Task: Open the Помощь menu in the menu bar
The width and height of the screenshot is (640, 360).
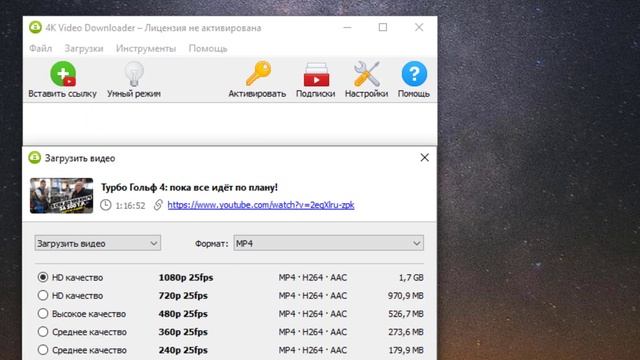Action: 208,49
